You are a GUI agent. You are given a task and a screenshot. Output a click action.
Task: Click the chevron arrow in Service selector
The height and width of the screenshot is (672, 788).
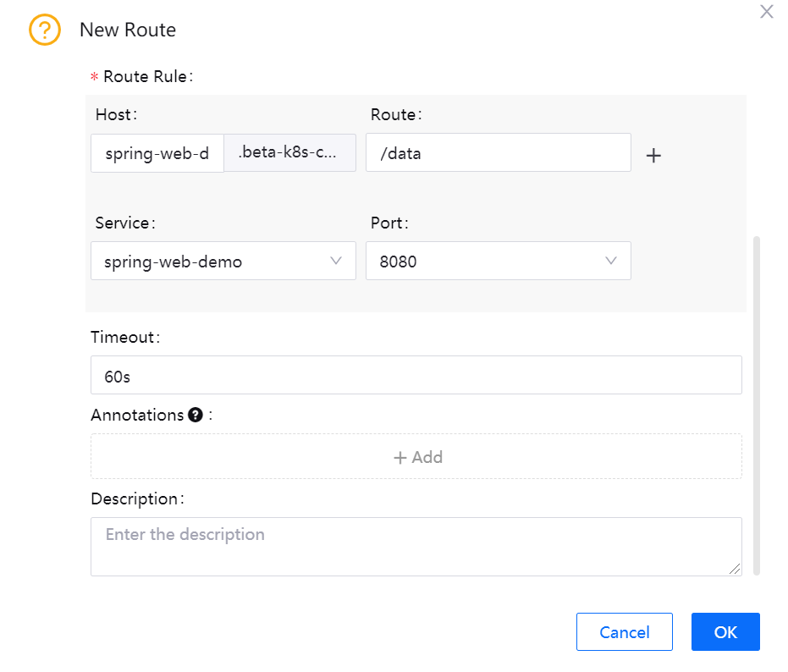[336, 261]
